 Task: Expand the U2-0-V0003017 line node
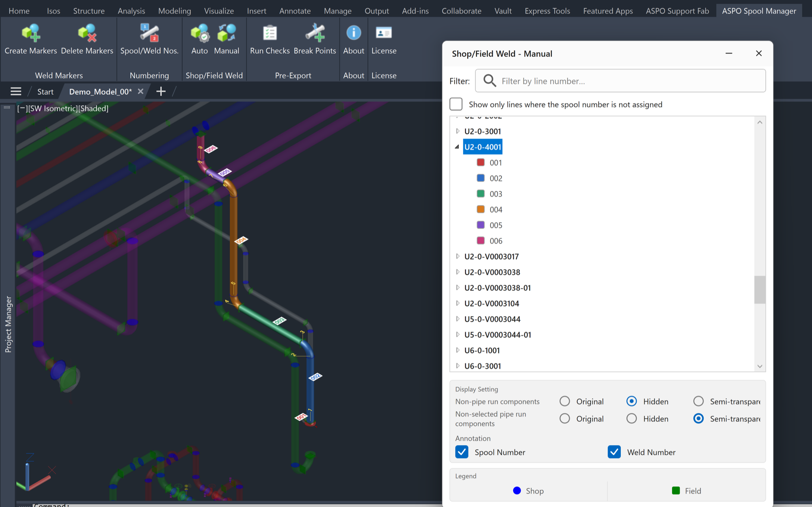pyautogui.click(x=458, y=256)
